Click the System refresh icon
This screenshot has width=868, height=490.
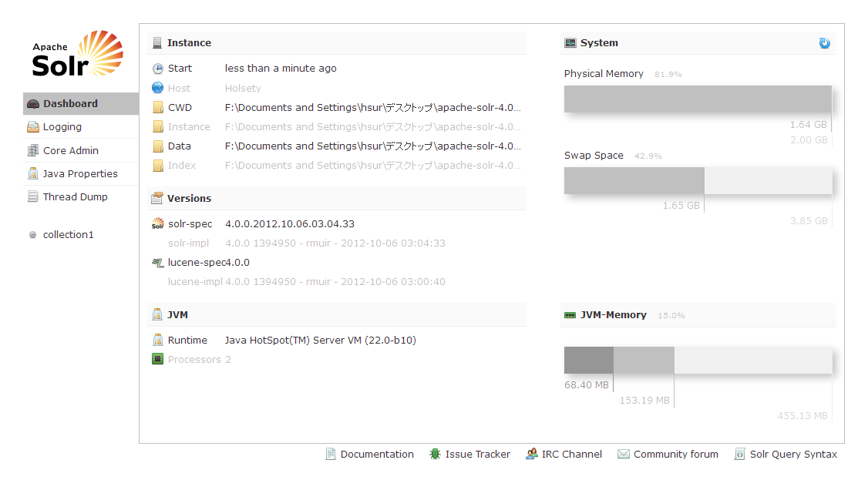(x=825, y=43)
